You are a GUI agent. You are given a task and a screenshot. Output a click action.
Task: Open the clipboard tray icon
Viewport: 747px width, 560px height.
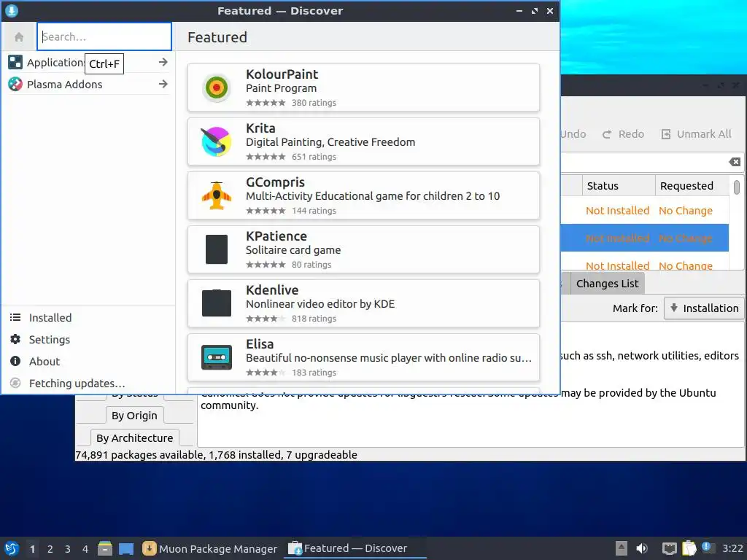tap(689, 548)
